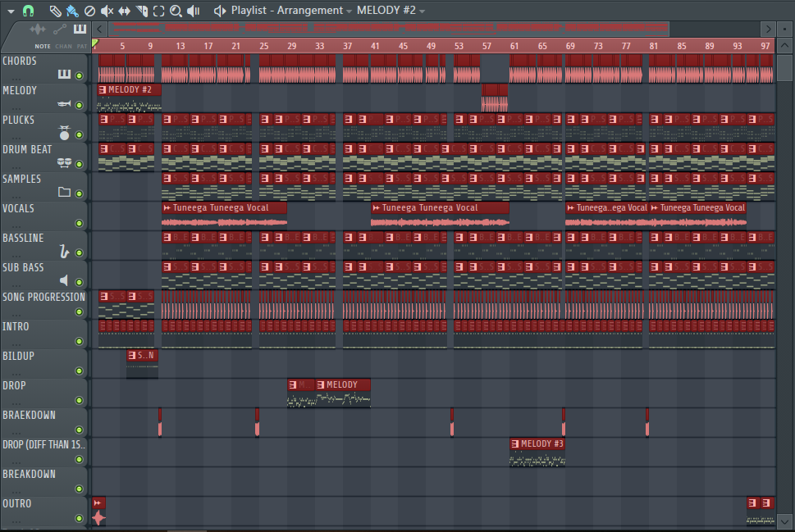Click the trumpet icon on MELODY track
This screenshot has height=532, width=795.
point(64,104)
